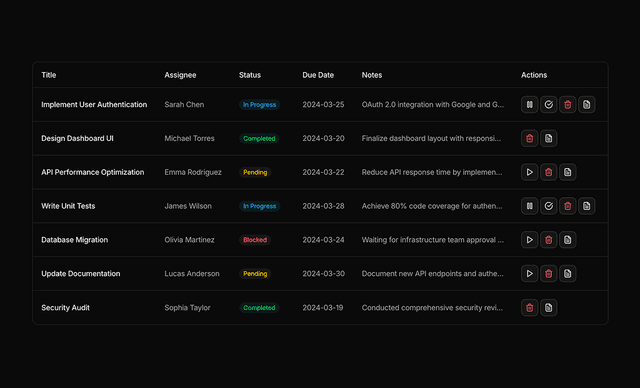The height and width of the screenshot is (388, 640).
Task: Click In Progress badge for James Wilson
Action: click(x=260, y=206)
